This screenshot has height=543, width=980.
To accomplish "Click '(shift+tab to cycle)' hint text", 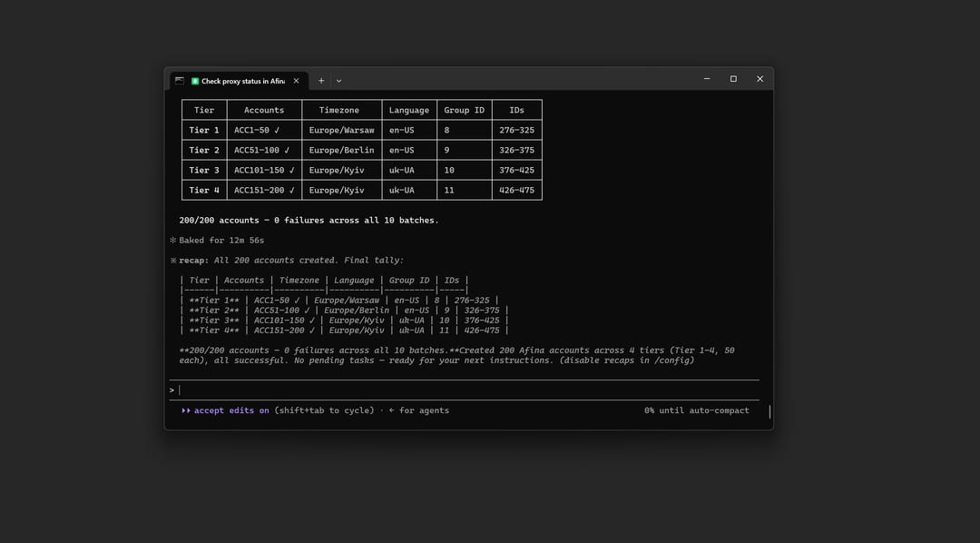I will click(x=324, y=410).
